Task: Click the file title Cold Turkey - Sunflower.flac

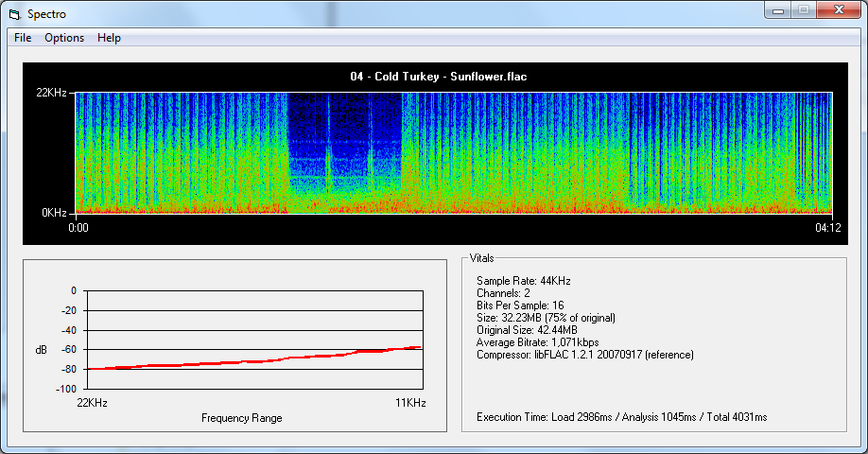Action: tap(437, 77)
